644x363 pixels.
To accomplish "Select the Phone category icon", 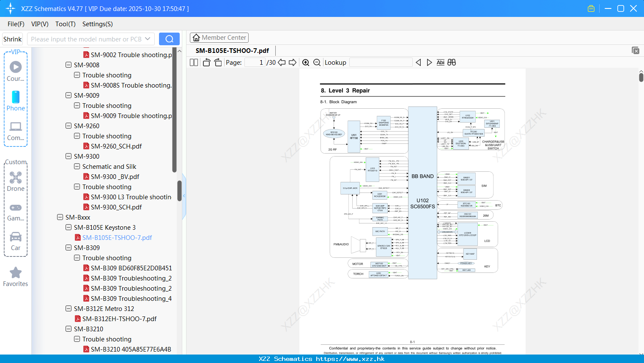I will tap(16, 101).
